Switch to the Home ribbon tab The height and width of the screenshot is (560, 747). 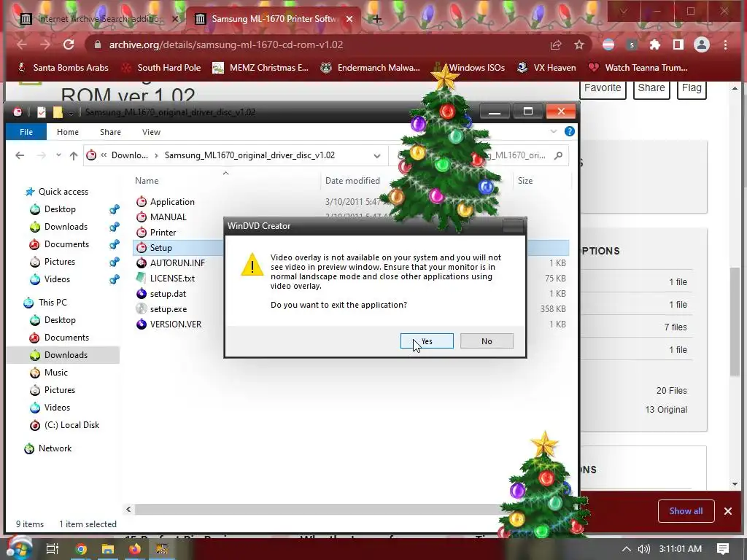68,132
